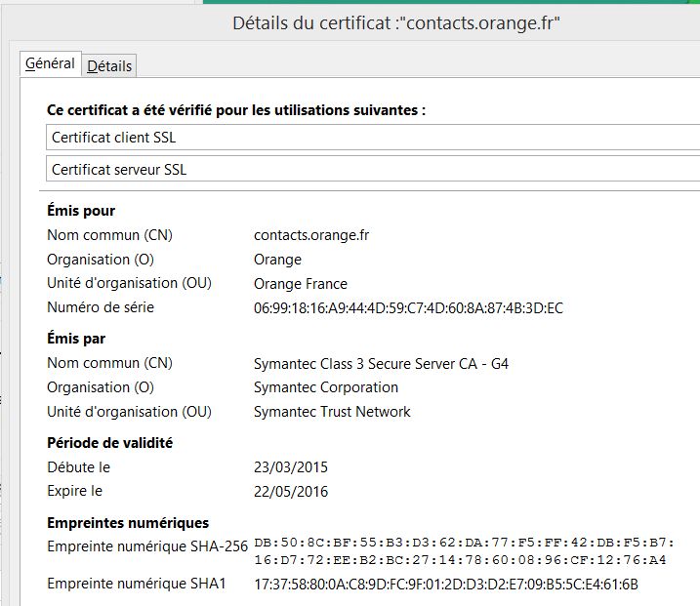Click the SHA1 fingerprint value
Screen dimensions: 700x606
[445, 585]
